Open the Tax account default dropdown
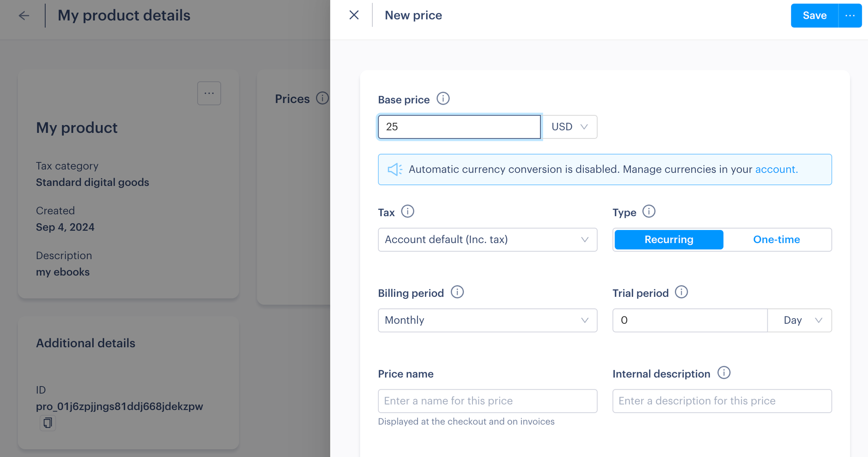 (x=487, y=240)
